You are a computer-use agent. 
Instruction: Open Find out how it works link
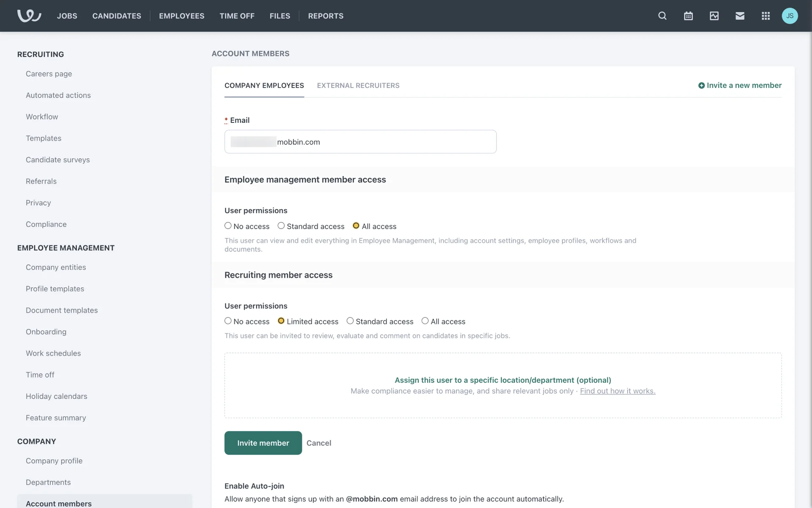(x=617, y=391)
